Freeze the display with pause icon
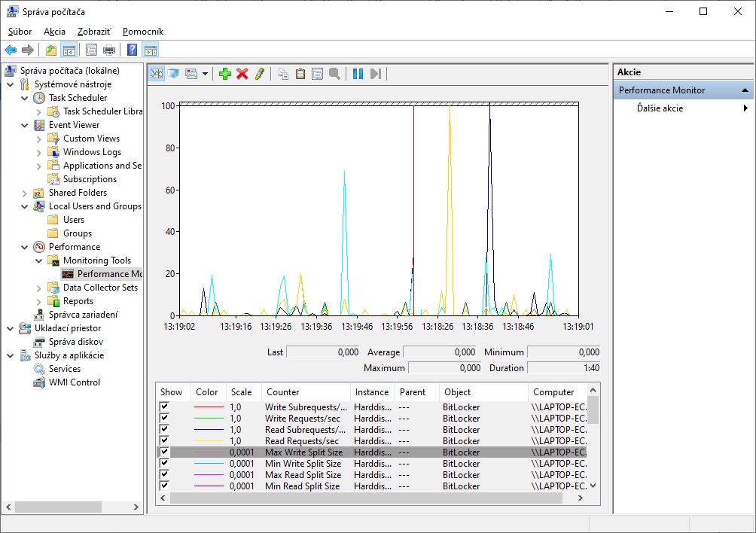The height and width of the screenshot is (533, 756). tap(358, 74)
